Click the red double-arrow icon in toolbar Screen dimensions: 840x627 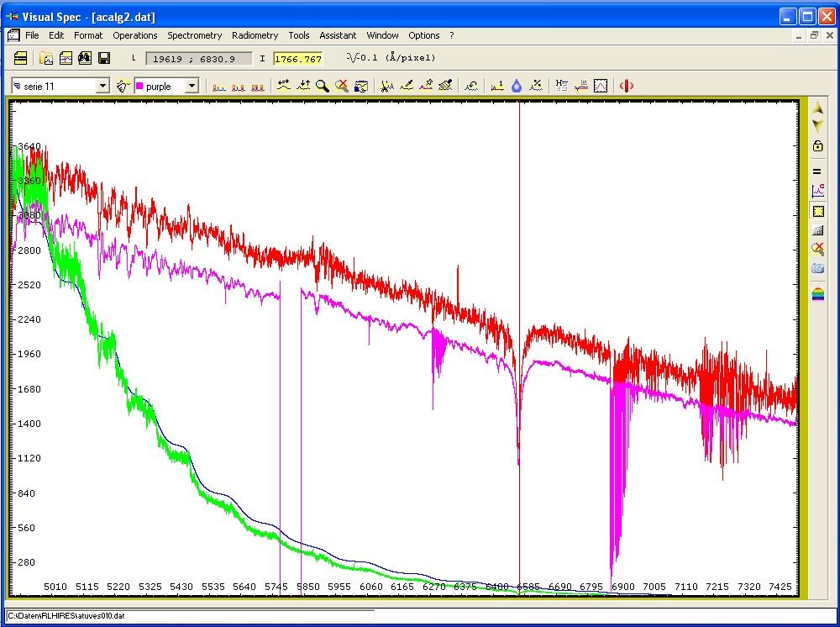(x=626, y=86)
